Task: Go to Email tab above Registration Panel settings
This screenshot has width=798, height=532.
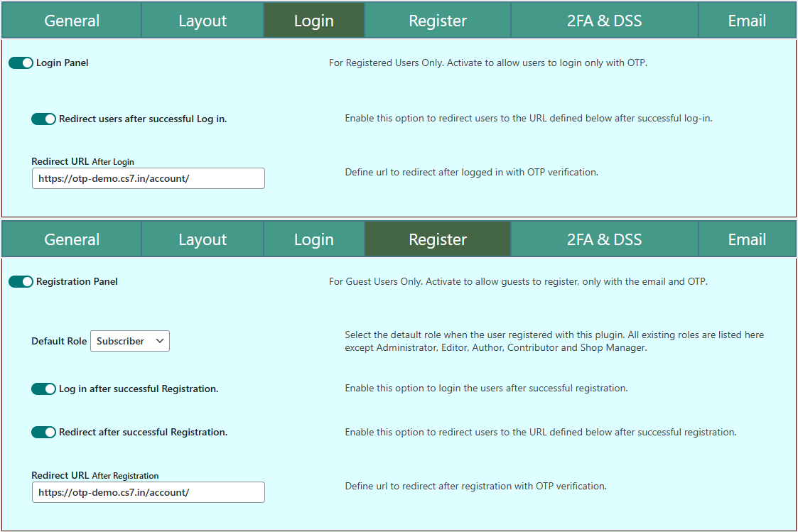Action: (747, 239)
